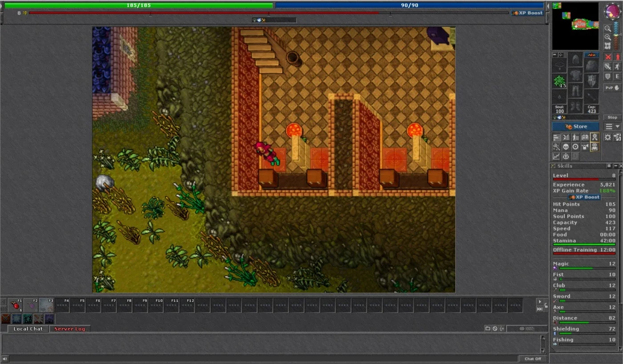This screenshot has width=623, height=364.
Task: Click the speaker icon beside the chat input
Action: (5, 359)
